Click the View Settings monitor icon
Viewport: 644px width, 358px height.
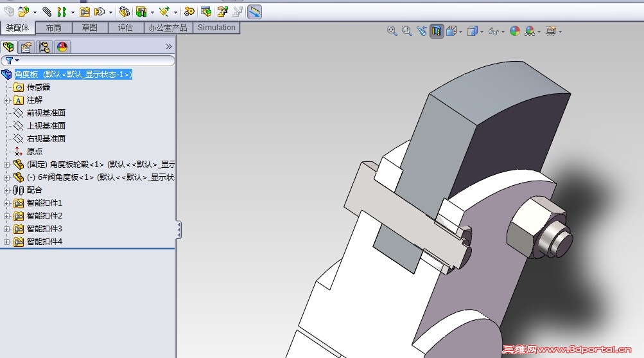click(551, 31)
